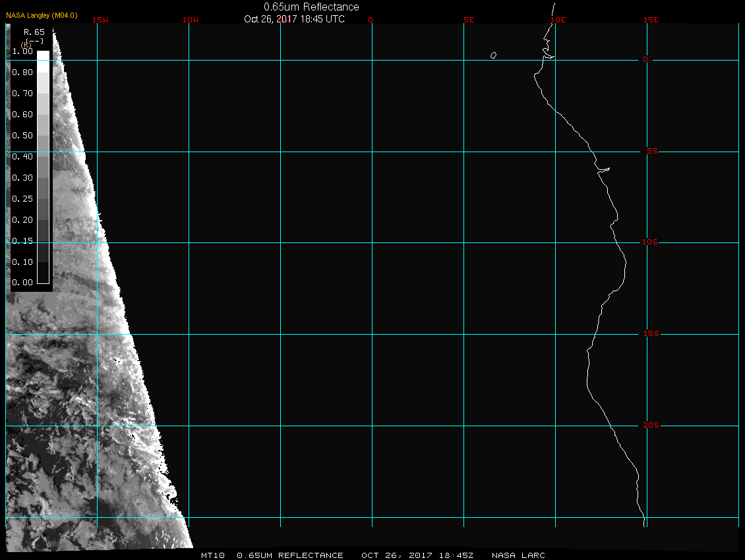
Task: Click the Oct 26, 2017 18:45 UTC timestamp
Action: 294,19
